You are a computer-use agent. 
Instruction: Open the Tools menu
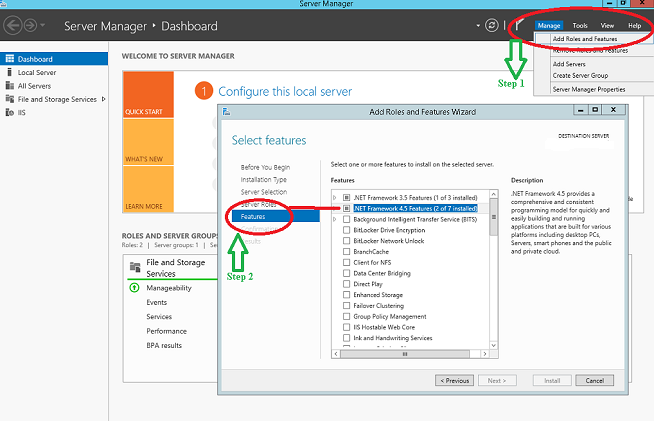(580, 25)
